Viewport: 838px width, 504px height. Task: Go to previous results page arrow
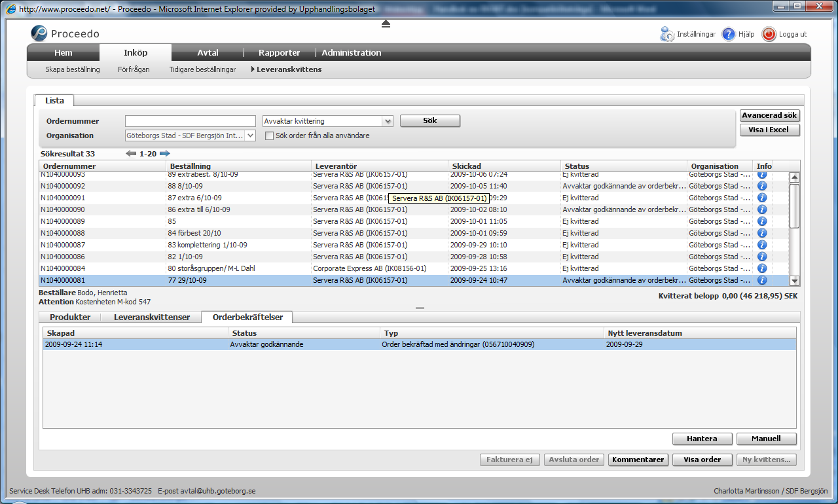[131, 154]
